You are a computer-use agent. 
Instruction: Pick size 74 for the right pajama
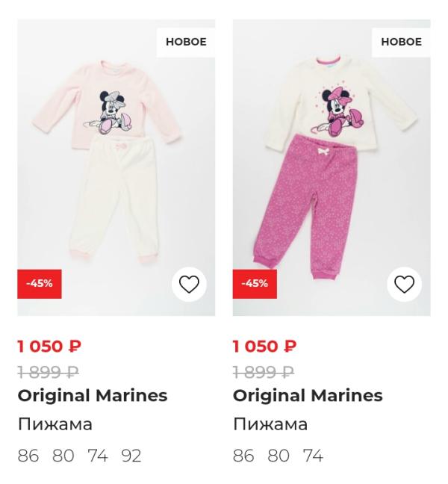coord(313,456)
